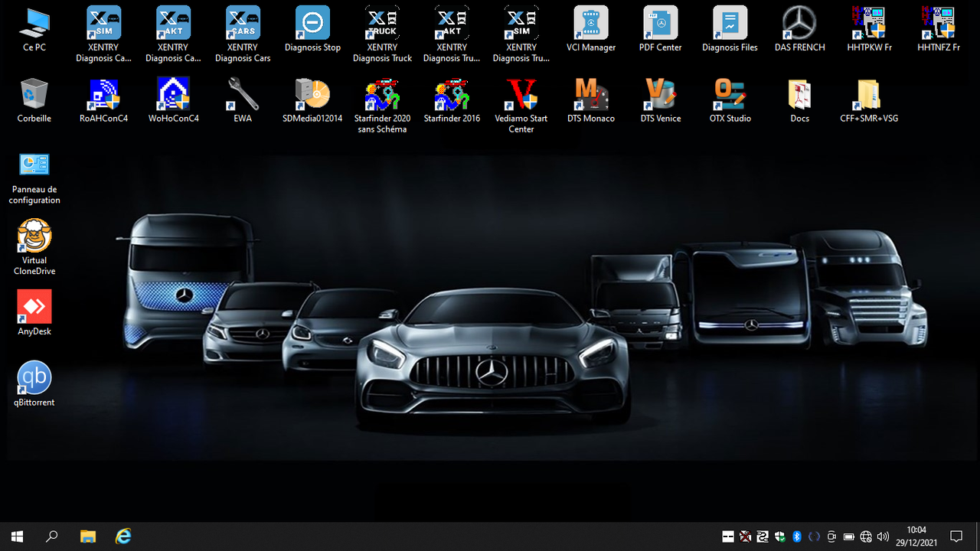
Task: Select the Diagnosis Stop icon
Action: tap(312, 30)
